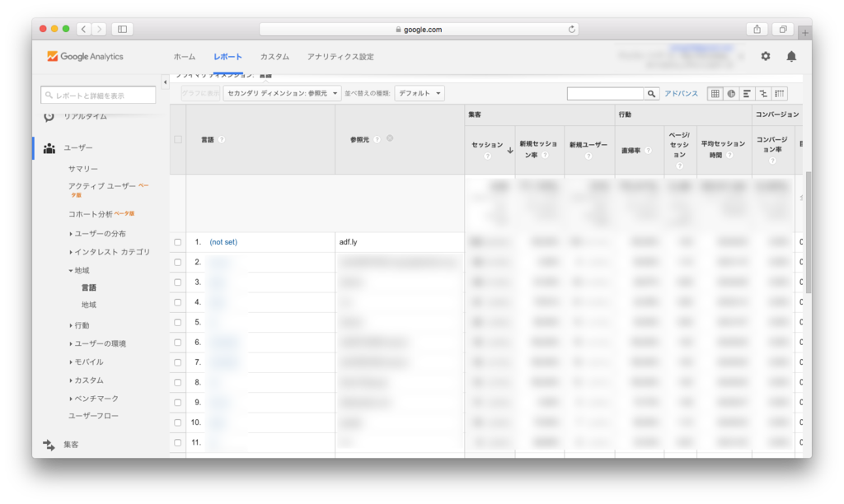Click the search magnifier button in table toolbar
844x504 pixels.
pyautogui.click(x=651, y=94)
